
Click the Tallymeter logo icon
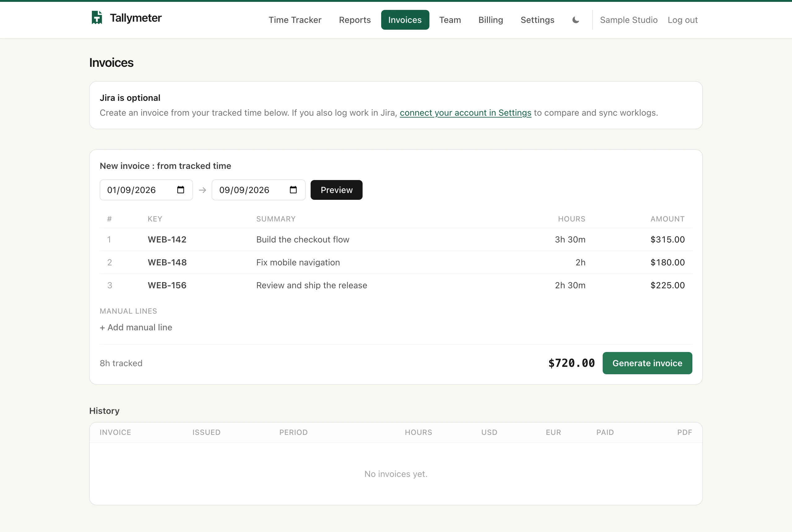(x=97, y=18)
